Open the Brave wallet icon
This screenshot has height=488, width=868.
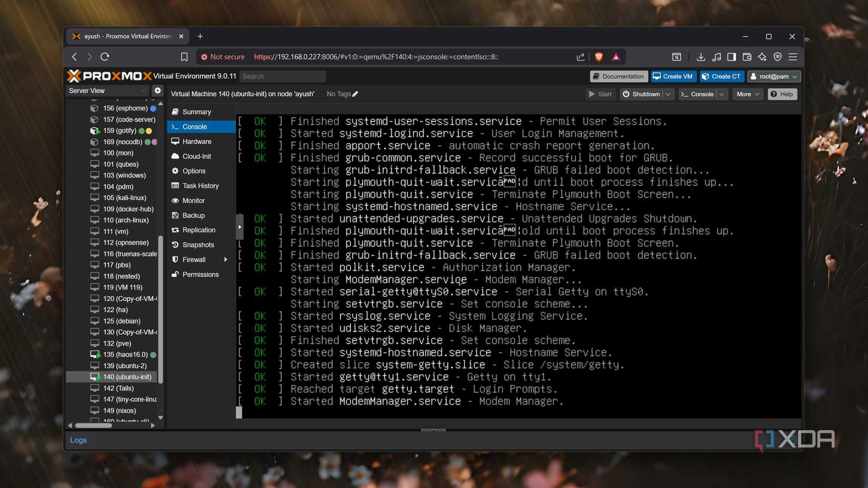746,57
